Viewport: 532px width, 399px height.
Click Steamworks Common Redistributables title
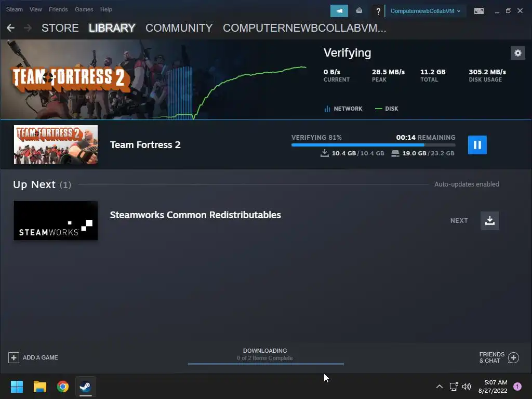(x=195, y=215)
